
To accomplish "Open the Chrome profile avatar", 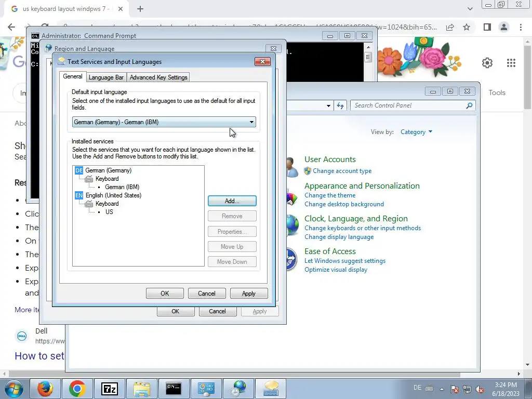I will pyautogui.click(x=504, y=27).
